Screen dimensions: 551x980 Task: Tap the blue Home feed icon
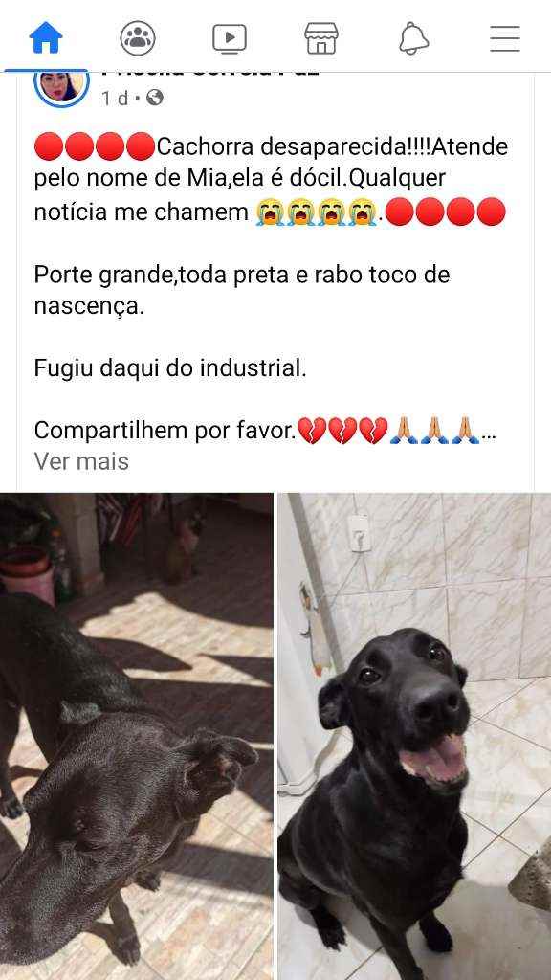point(46,38)
